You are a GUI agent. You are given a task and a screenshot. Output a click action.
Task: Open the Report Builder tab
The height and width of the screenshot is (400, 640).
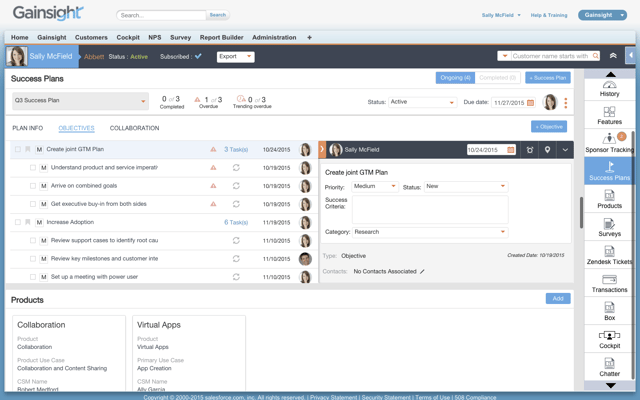click(x=221, y=37)
